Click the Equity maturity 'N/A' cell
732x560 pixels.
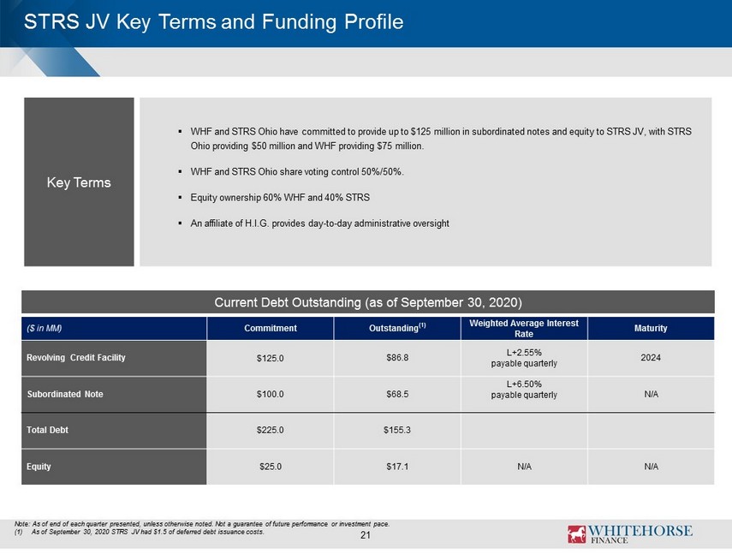(651, 467)
